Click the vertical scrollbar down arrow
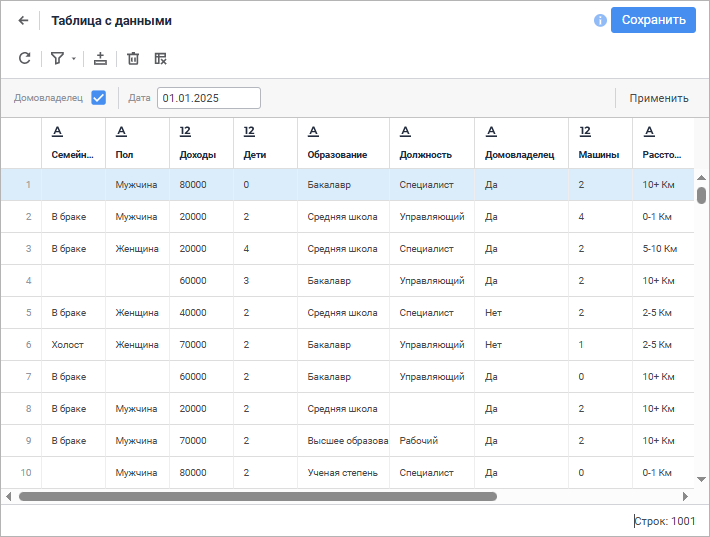This screenshot has width=710, height=537. (701, 481)
